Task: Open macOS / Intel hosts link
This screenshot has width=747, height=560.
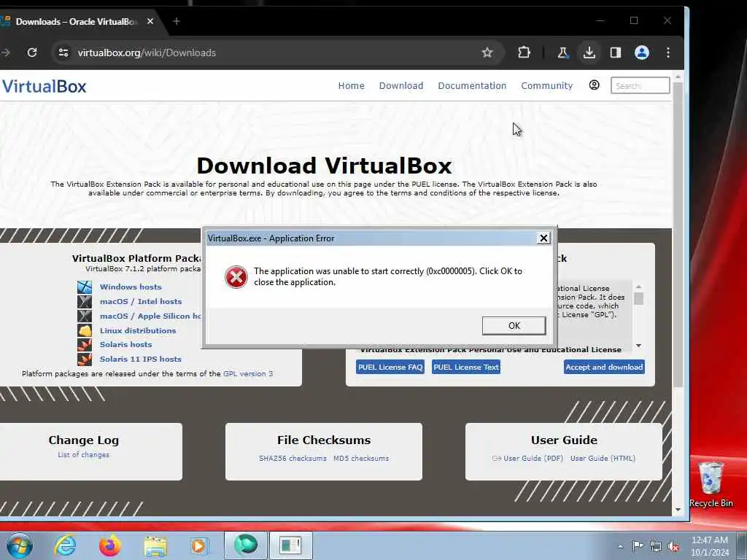Action: [x=141, y=301]
